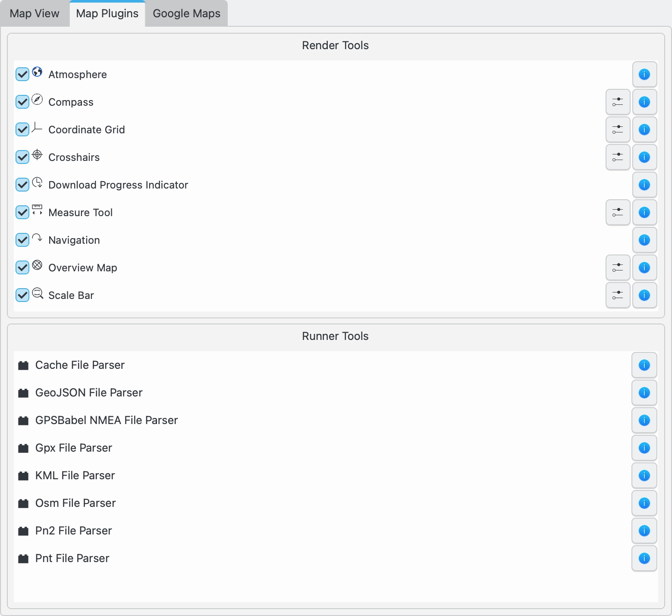Switch to the Map View tab
This screenshot has height=616, width=672.
35,13
